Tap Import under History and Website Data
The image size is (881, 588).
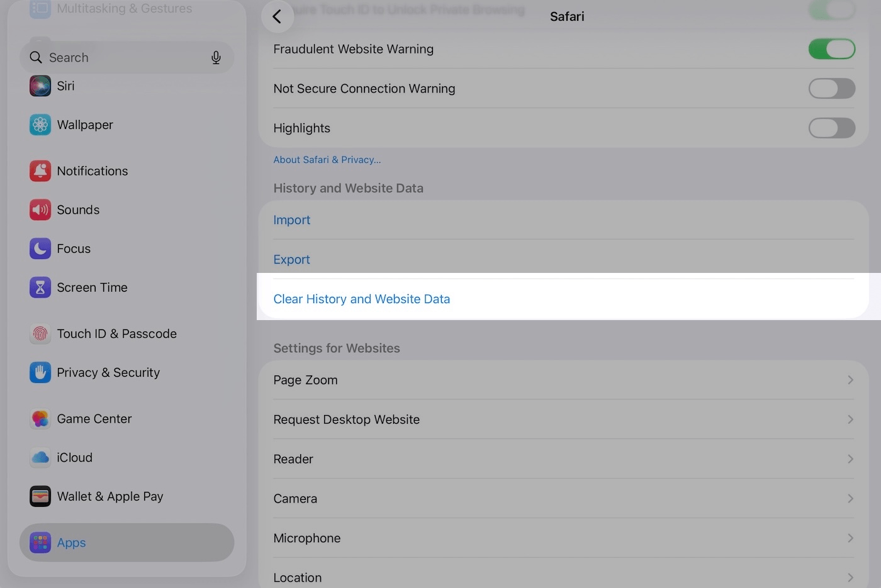click(292, 220)
